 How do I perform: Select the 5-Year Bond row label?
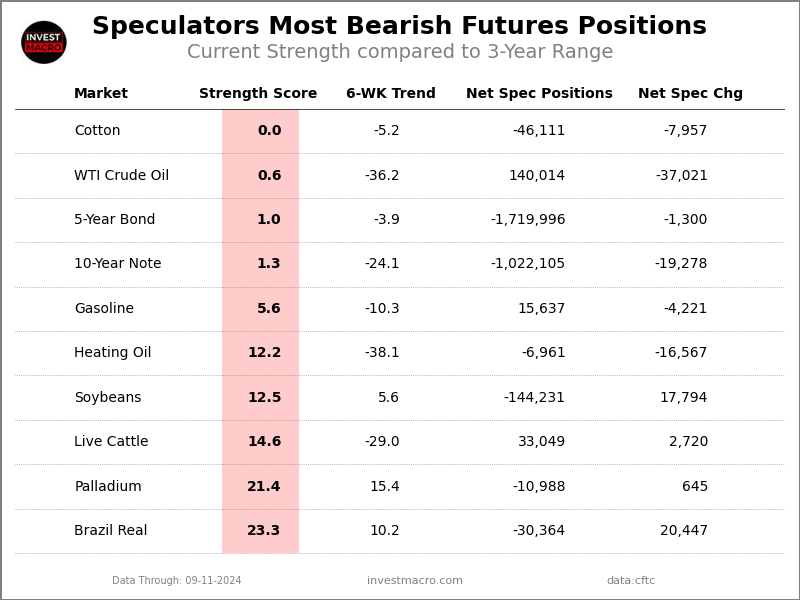point(115,220)
